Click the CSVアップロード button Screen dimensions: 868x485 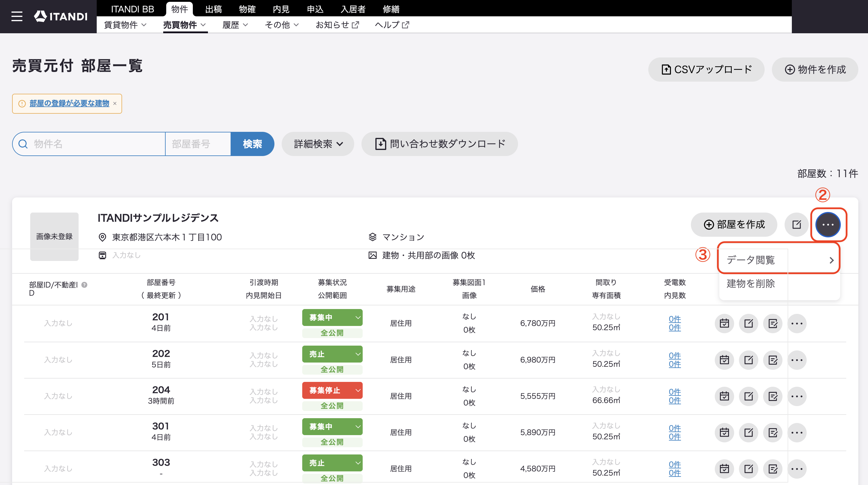coord(706,70)
